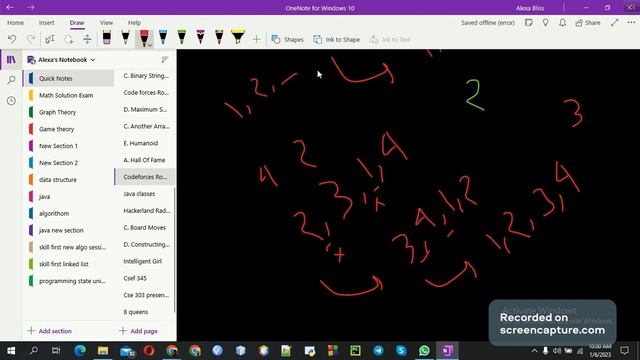Screen dimensions: 640x360
Task: Choose the Insert Space tool
Action: point(87,39)
